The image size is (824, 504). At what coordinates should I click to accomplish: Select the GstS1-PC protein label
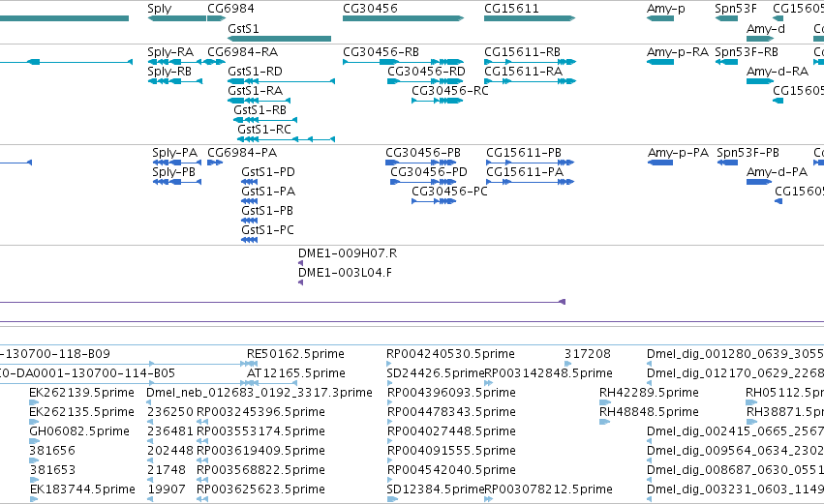[x=267, y=230]
